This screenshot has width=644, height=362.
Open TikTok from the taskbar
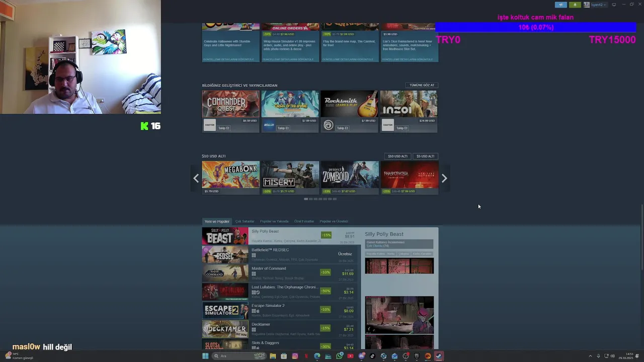tap(372, 356)
